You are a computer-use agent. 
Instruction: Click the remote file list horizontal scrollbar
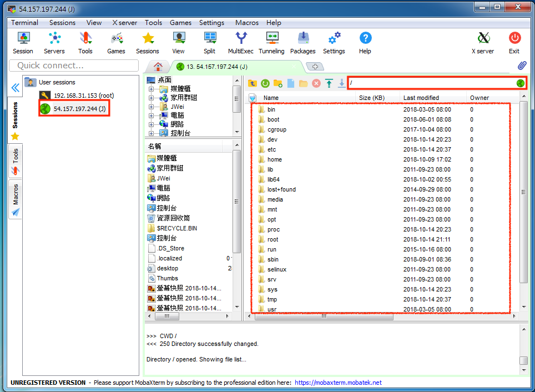324,316
